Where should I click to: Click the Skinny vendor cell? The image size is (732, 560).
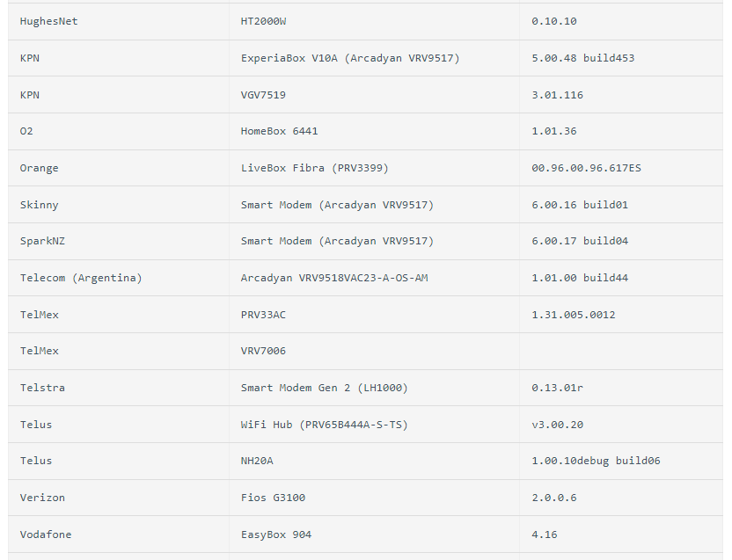click(x=40, y=205)
